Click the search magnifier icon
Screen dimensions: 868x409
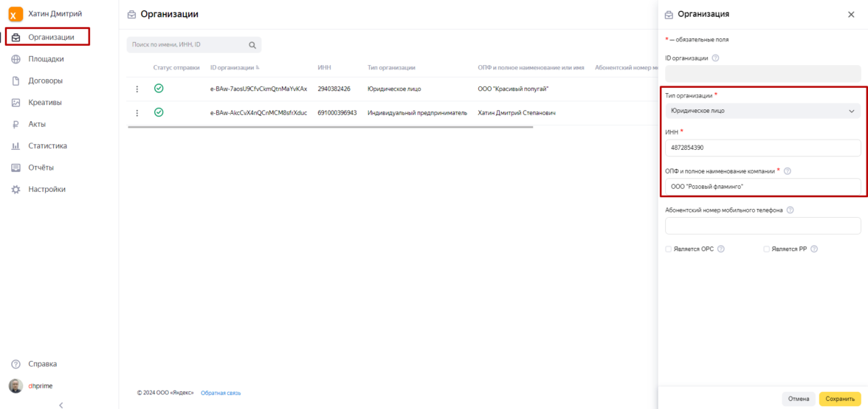pos(252,45)
